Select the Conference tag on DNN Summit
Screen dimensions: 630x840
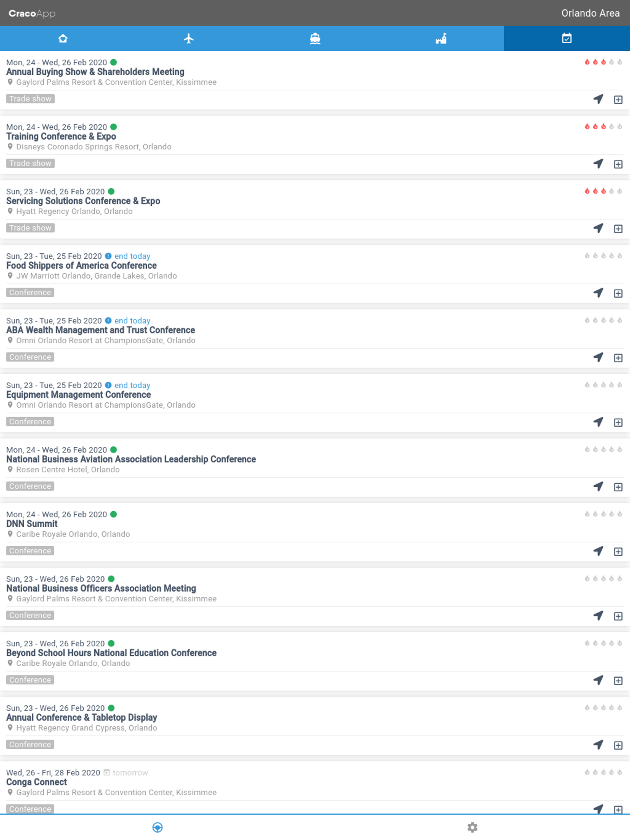pyautogui.click(x=30, y=551)
